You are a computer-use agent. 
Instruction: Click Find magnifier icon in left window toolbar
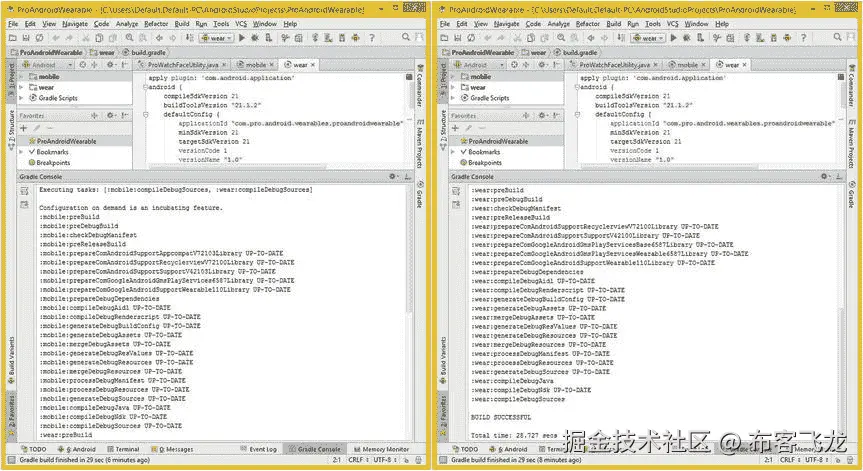tap(129, 38)
